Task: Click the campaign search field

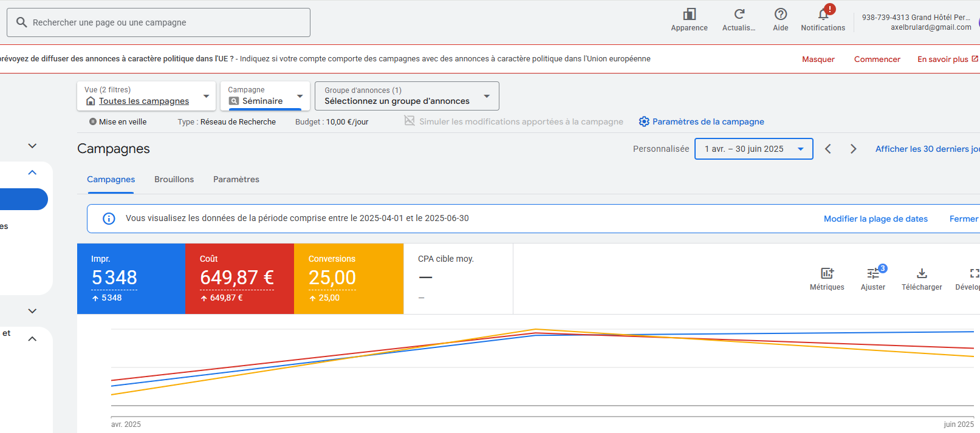Action: coord(159,22)
